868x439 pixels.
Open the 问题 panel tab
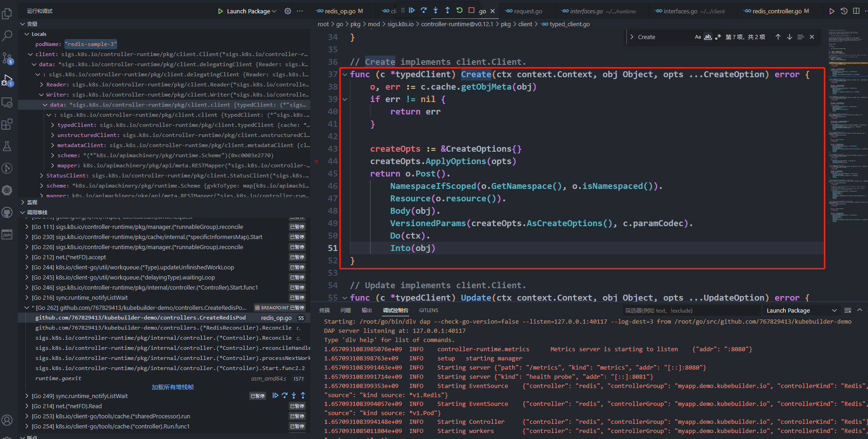coord(346,310)
